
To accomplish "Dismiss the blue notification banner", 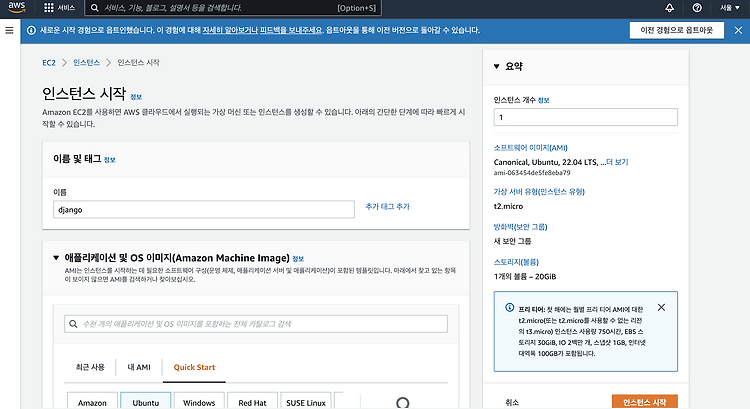I will 738,30.
